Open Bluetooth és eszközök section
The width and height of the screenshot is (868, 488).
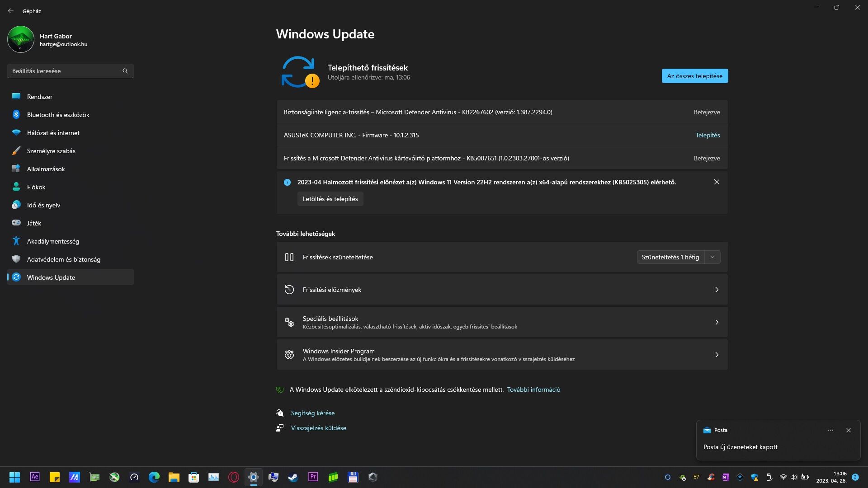pyautogui.click(x=71, y=115)
